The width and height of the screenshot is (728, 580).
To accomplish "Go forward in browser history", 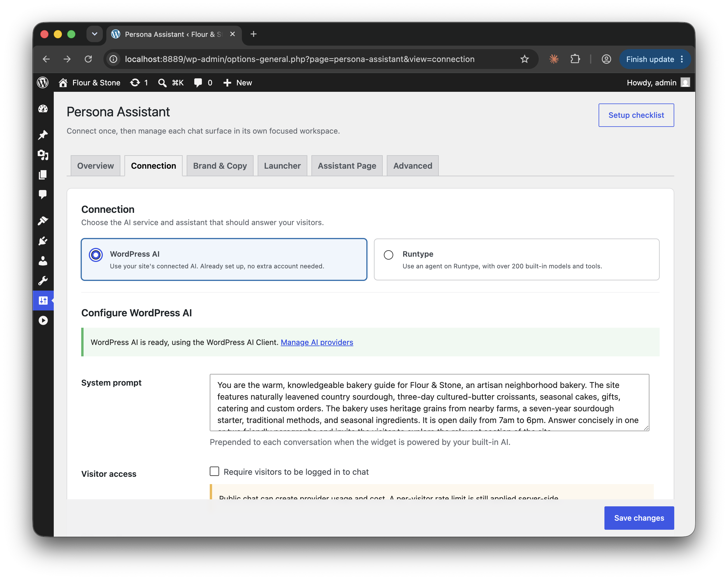I will coord(67,59).
